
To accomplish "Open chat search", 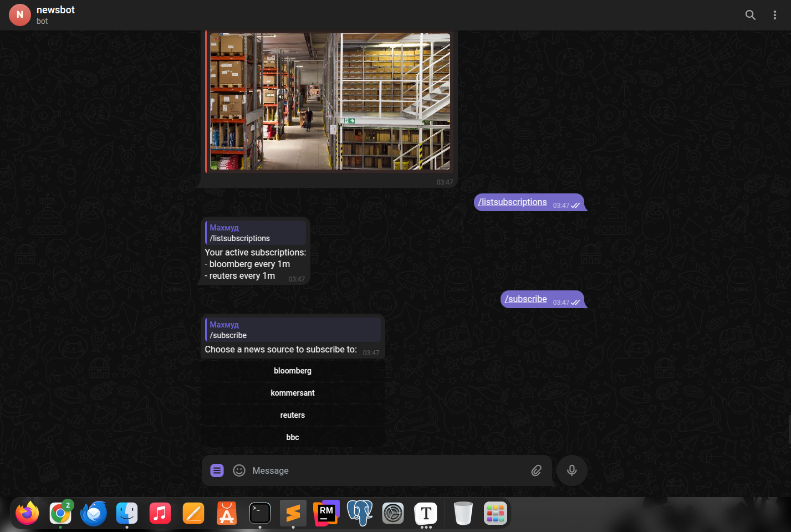I will pyautogui.click(x=750, y=15).
